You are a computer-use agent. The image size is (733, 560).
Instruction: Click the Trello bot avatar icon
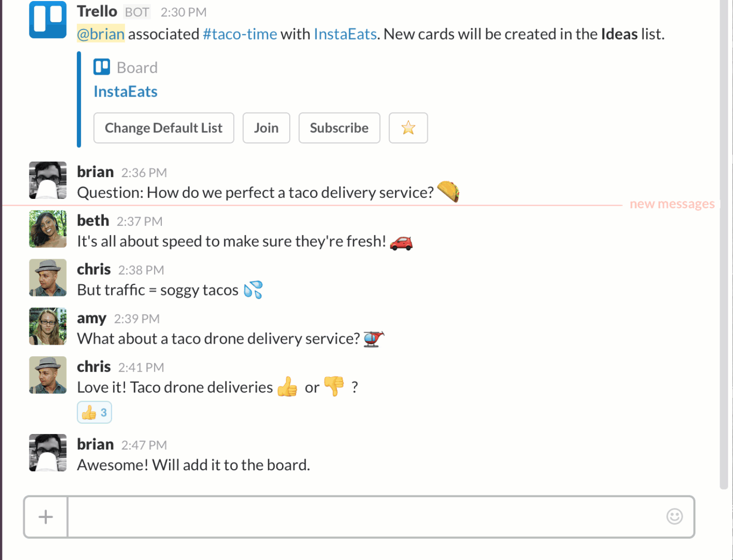click(x=48, y=19)
